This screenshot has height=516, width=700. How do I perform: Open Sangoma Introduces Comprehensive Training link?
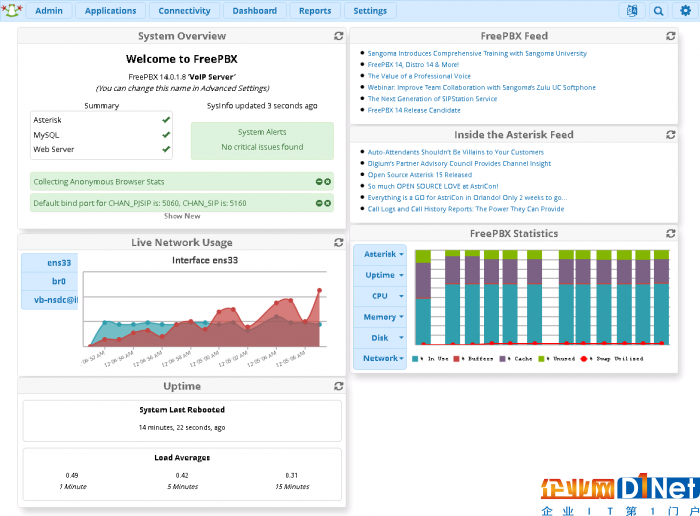pos(477,54)
